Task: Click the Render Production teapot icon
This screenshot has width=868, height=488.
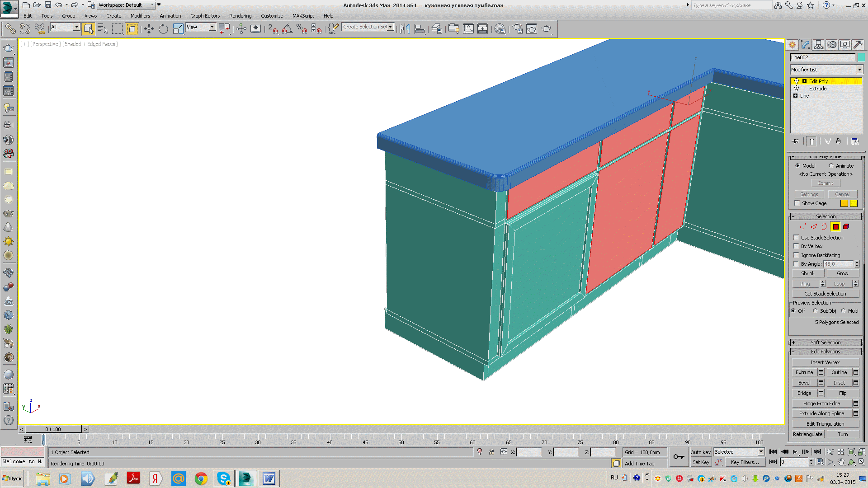Action: click(546, 29)
